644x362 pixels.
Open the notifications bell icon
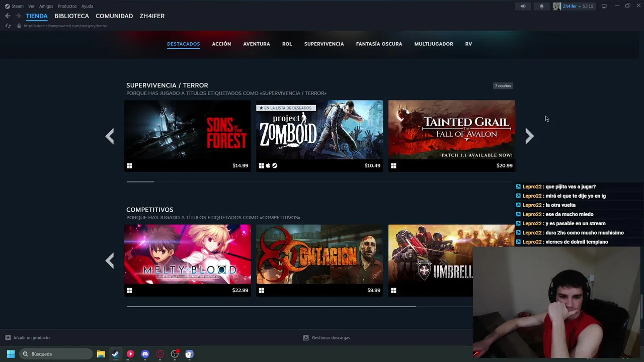pyautogui.click(x=541, y=6)
